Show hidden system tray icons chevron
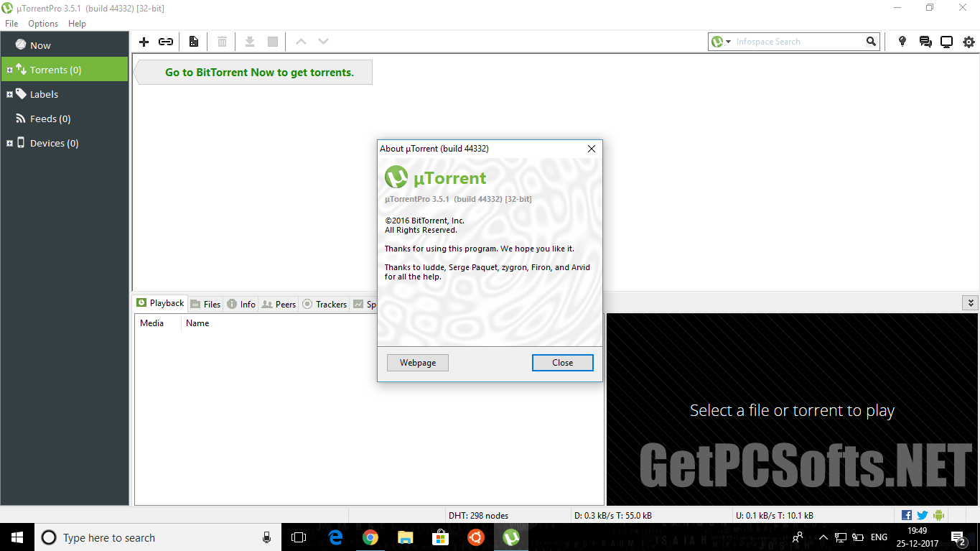Image resolution: width=980 pixels, height=551 pixels. tap(823, 537)
